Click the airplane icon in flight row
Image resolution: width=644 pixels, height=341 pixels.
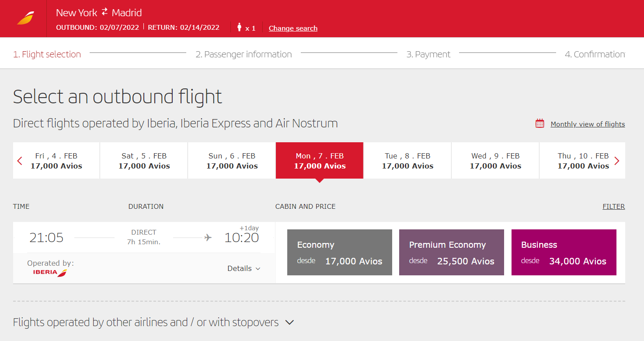pyautogui.click(x=208, y=237)
